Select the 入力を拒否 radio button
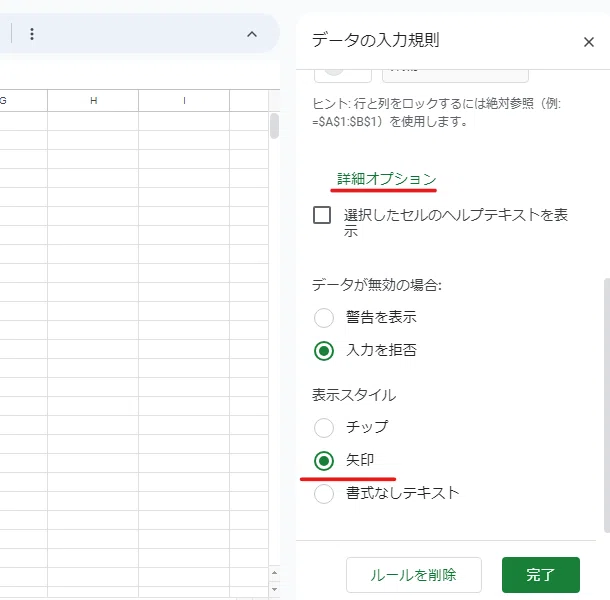The width and height of the screenshot is (610, 600). [x=324, y=351]
